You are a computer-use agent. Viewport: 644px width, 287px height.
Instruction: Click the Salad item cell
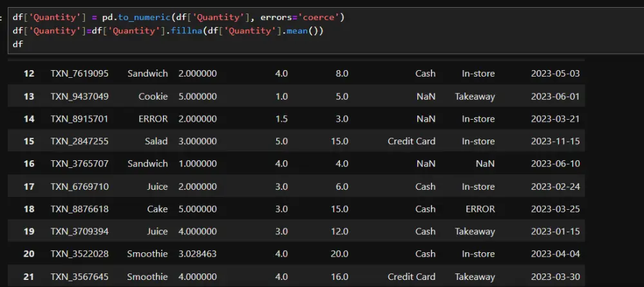pyautogui.click(x=156, y=141)
